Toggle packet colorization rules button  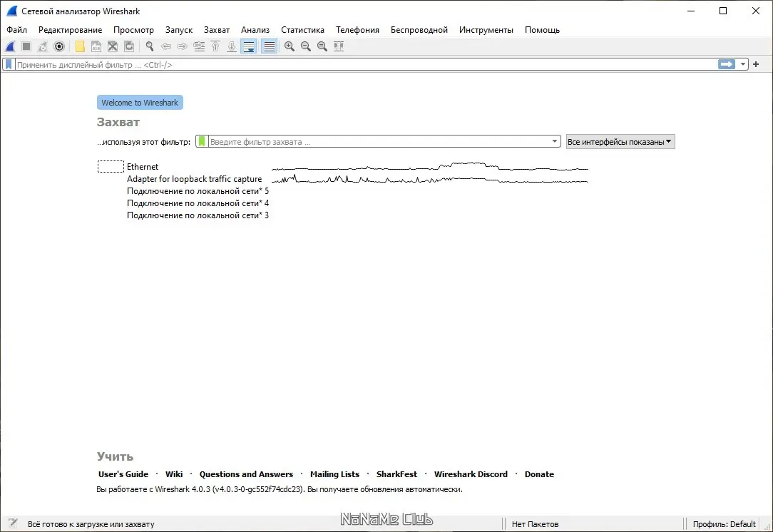269,46
